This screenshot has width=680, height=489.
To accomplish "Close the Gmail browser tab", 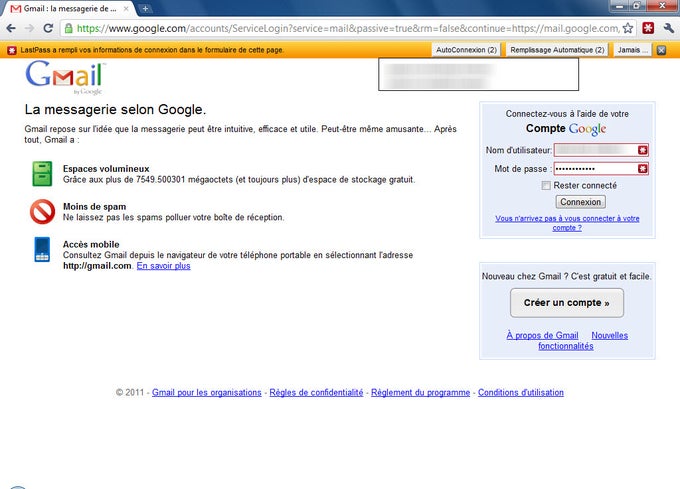I will click(x=126, y=8).
